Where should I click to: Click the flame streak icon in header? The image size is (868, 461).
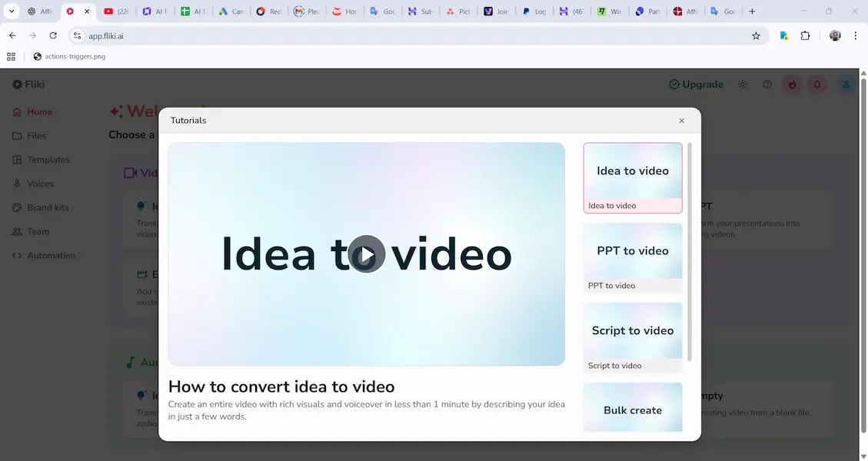792,85
